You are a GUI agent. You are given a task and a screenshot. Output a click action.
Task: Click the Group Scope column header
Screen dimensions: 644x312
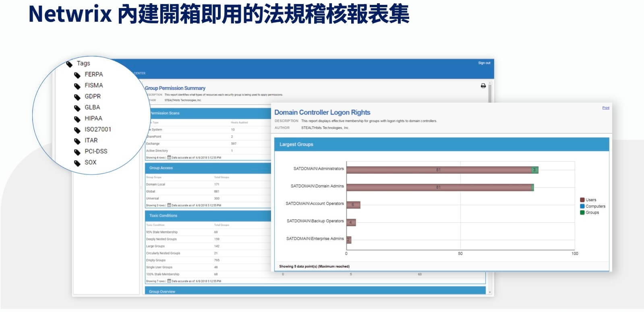point(154,177)
